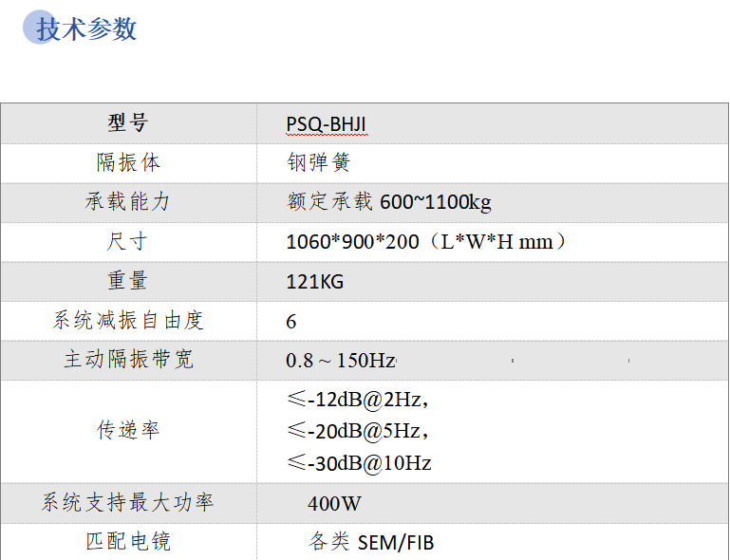The width and height of the screenshot is (730, 560).
Task: Click the 技术参数 heading text
Action: (x=86, y=29)
